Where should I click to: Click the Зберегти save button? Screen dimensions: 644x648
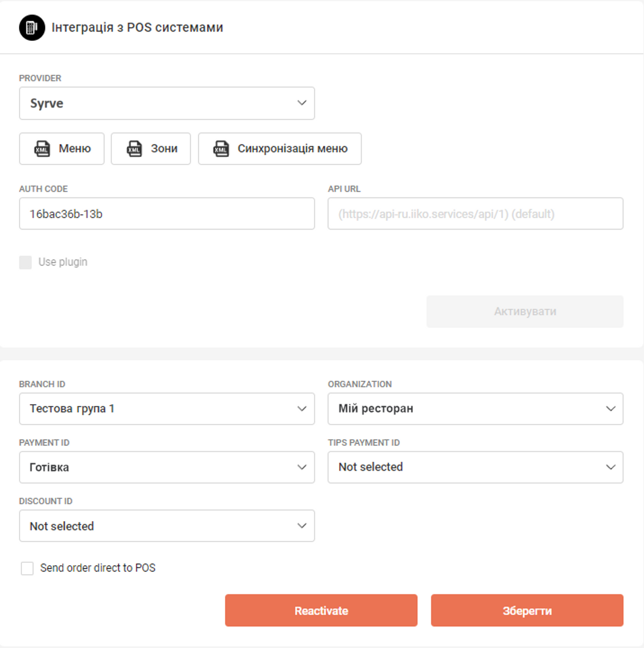tap(527, 610)
